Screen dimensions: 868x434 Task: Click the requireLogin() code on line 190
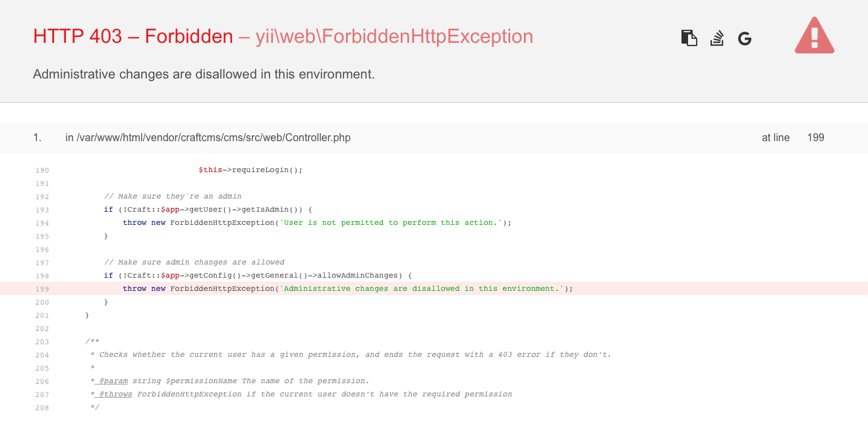(250, 170)
